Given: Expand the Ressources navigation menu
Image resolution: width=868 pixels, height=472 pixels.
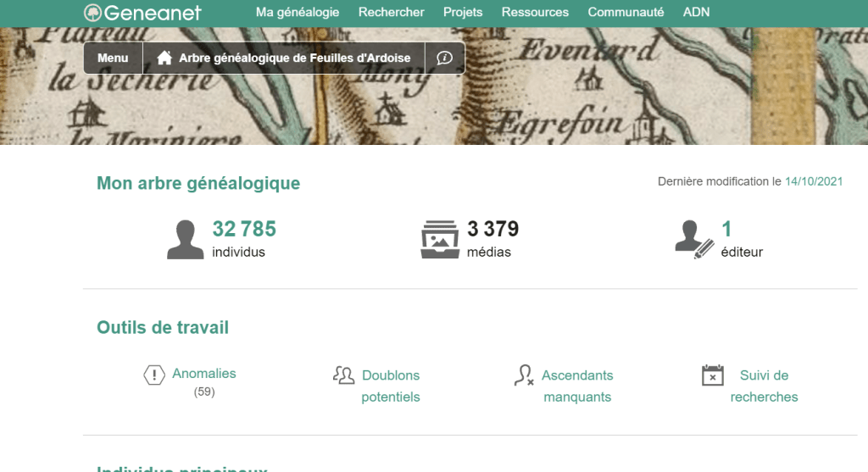Looking at the screenshot, I should 535,13.
